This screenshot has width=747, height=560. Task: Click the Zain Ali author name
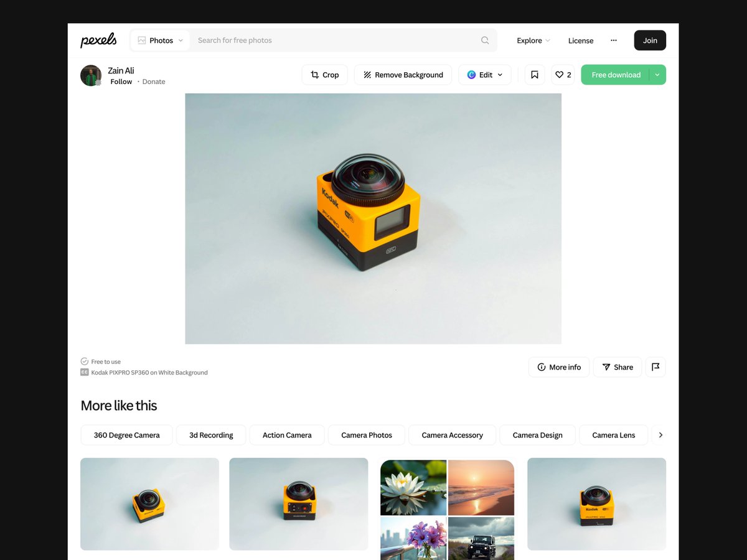(x=121, y=70)
